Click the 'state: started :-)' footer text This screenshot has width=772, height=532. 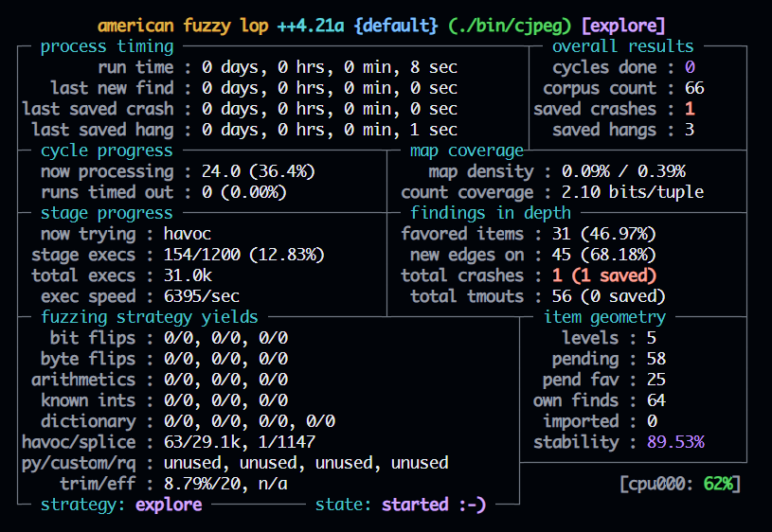[x=401, y=505]
